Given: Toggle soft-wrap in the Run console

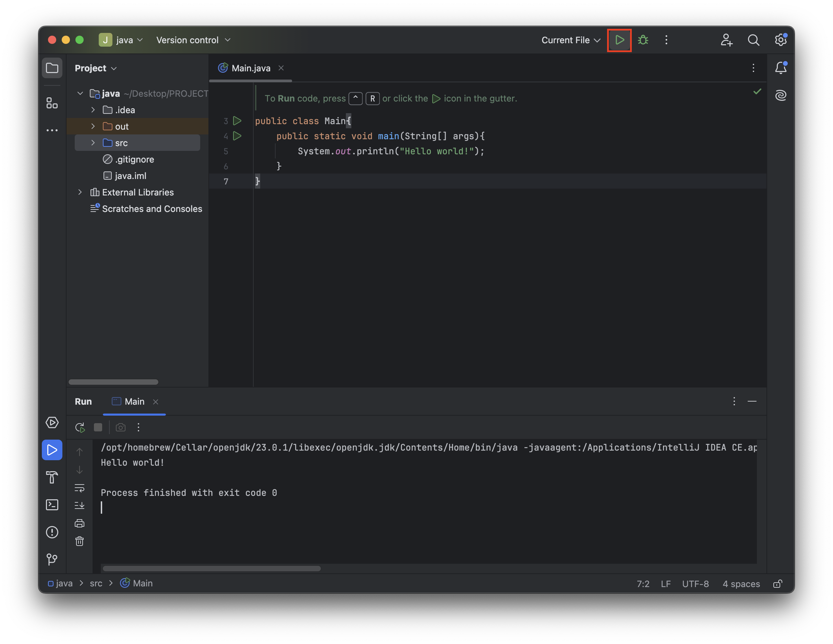Looking at the screenshot, I should [79, 488].
